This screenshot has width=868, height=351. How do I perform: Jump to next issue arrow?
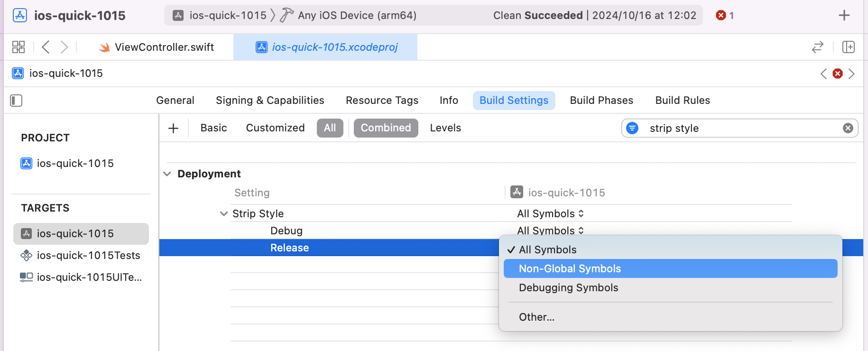pos(852,74)
